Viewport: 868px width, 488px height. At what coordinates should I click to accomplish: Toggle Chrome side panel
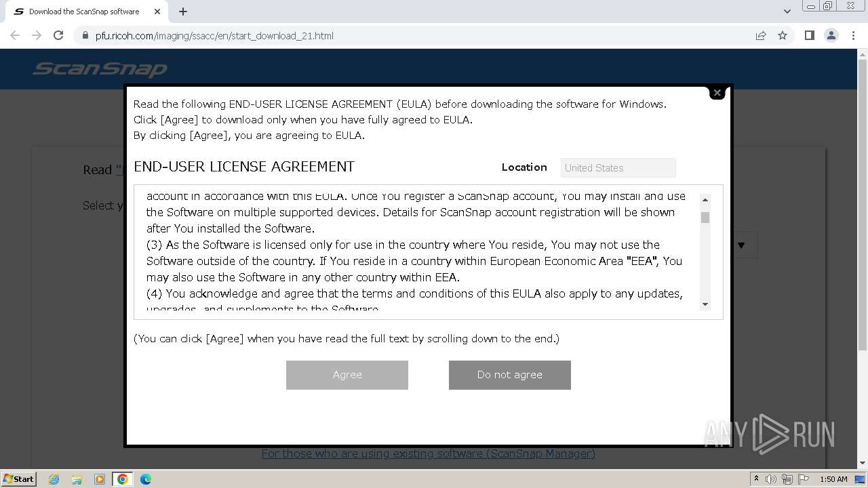tap(809, 35)
